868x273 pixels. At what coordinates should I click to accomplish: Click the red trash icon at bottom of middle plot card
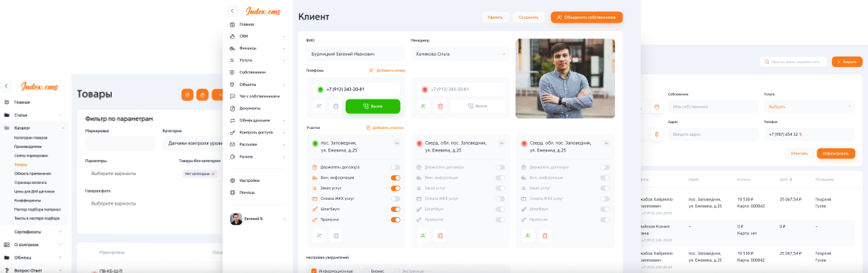(440, 236)
